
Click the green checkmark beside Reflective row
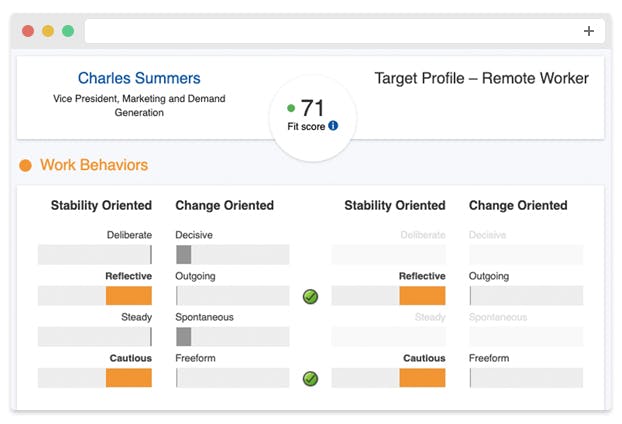(310, 296)
